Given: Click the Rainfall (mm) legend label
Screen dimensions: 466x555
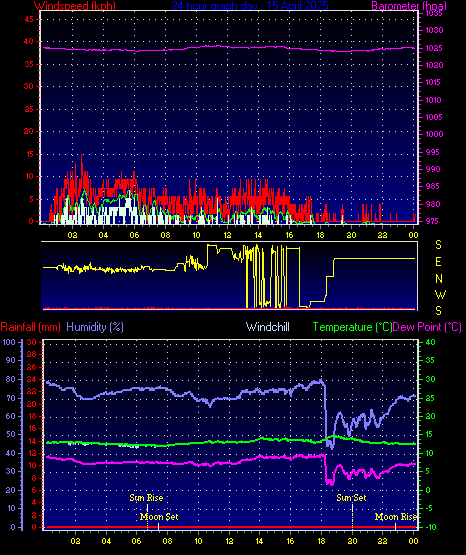Looking at the screenshot, I should click(30, 327).
